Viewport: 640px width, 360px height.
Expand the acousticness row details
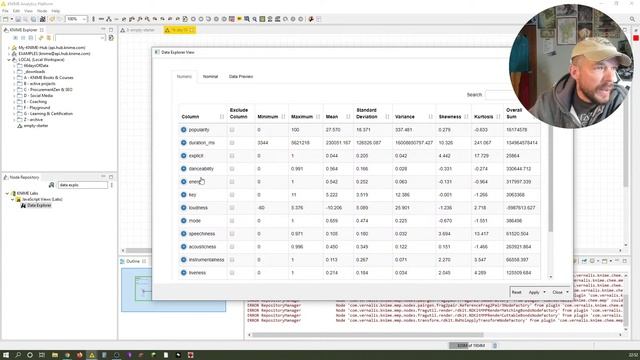pos(184,247)
